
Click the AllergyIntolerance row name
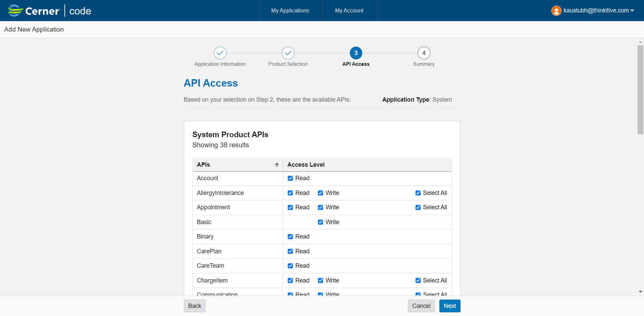pyautogui.click(x=220, y=193)
